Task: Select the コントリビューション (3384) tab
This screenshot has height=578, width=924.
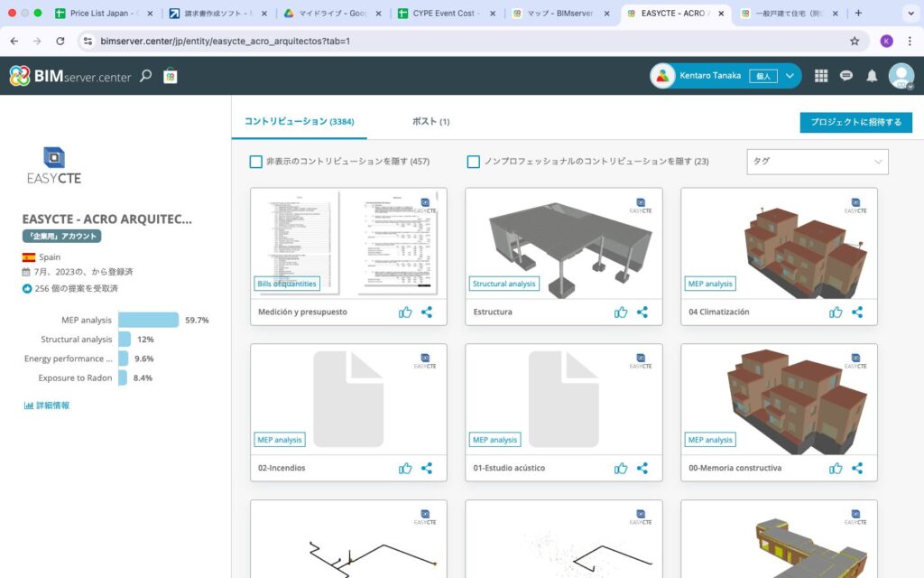Action: coord(300,122)
